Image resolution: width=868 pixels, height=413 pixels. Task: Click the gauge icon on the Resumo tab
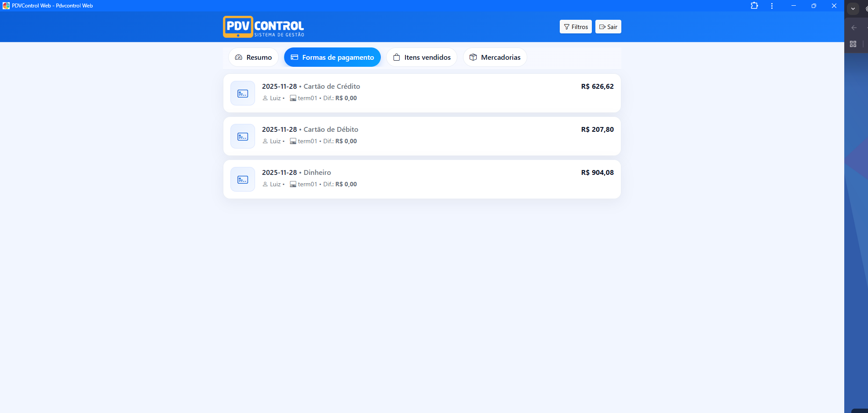point(239,57)
